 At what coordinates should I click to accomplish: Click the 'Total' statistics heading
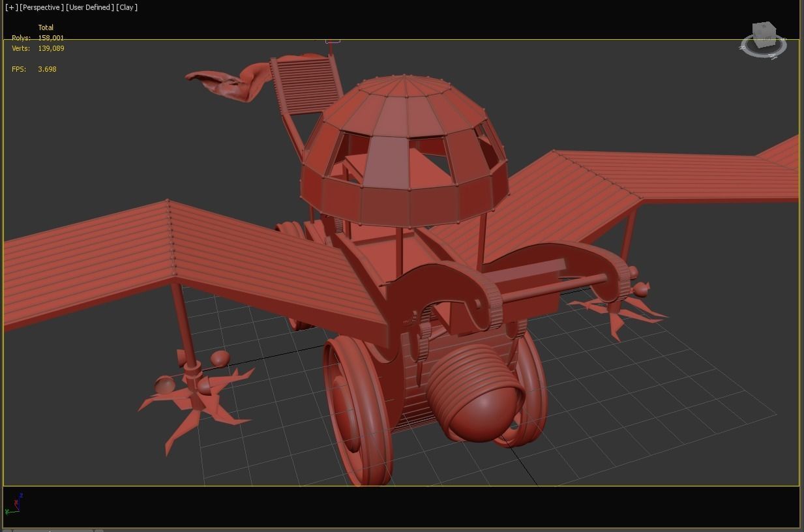[46, 27]
